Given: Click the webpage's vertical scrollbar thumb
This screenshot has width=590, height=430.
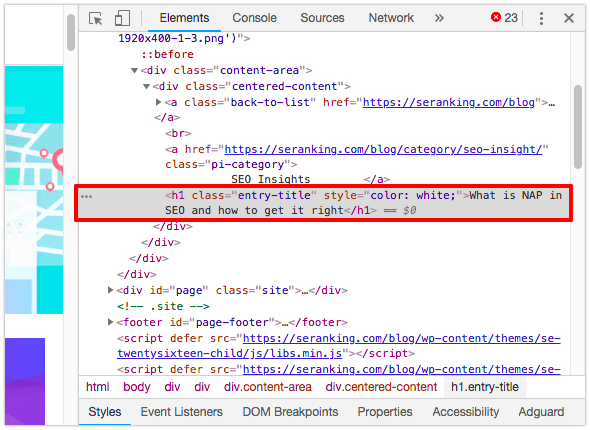Looking at the screenshot, I should click(x=71, y=32).
